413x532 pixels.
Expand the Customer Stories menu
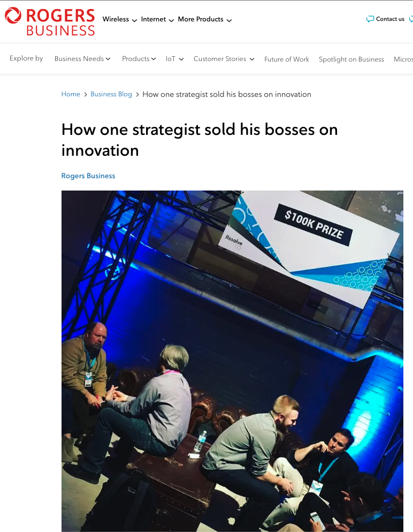point(224,59)
